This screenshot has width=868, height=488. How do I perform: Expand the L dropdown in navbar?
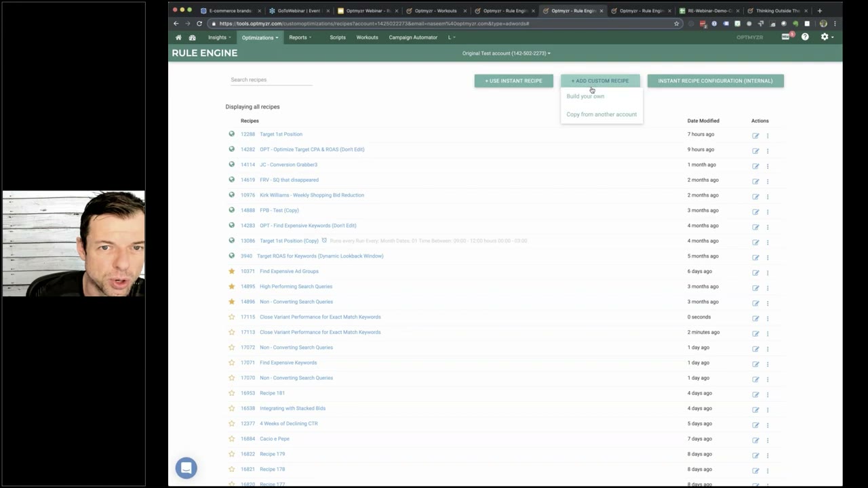click(451, 37)
